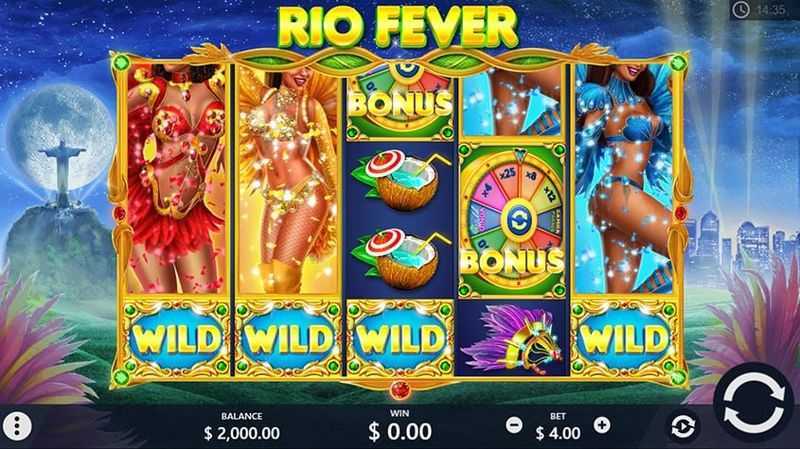800x449 pixels.
Task: Select the $ 2,000.00 balance display
Action: point(242,433)
